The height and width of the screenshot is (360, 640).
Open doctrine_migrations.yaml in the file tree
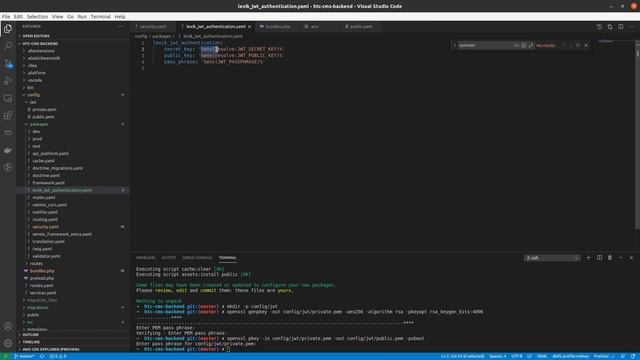point(58,168)
